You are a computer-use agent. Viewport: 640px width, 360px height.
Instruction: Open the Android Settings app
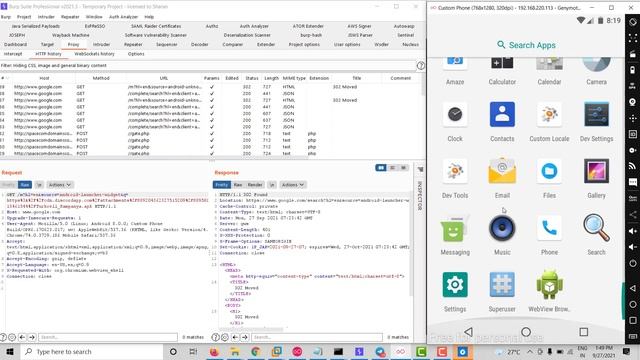click(455, 292)
